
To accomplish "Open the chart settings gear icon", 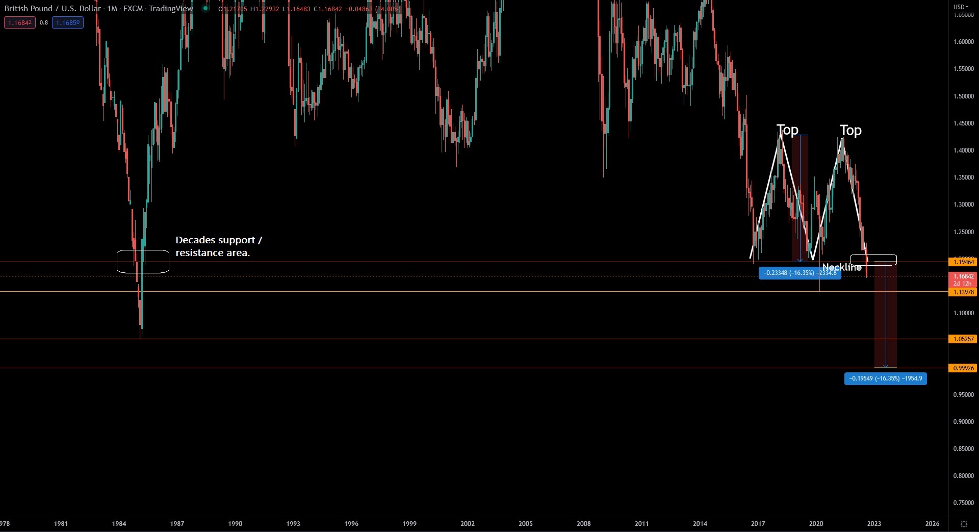I will [x=964, y=523].
